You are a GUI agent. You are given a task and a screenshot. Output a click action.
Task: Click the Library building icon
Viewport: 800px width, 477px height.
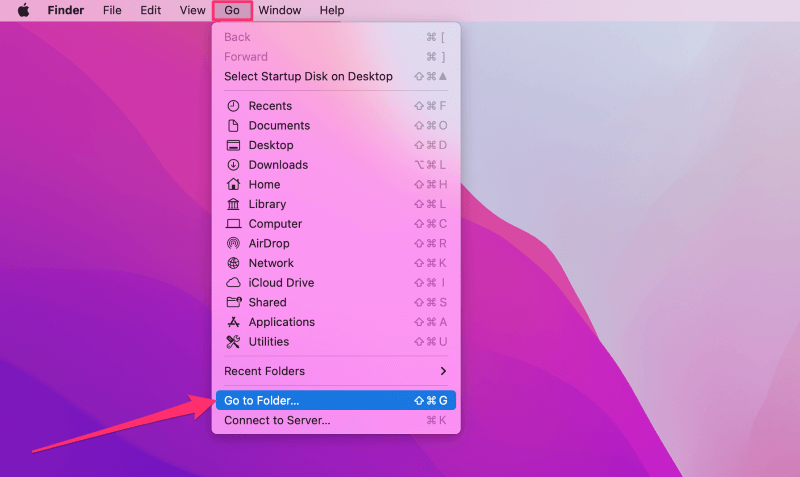click(233, 204)
